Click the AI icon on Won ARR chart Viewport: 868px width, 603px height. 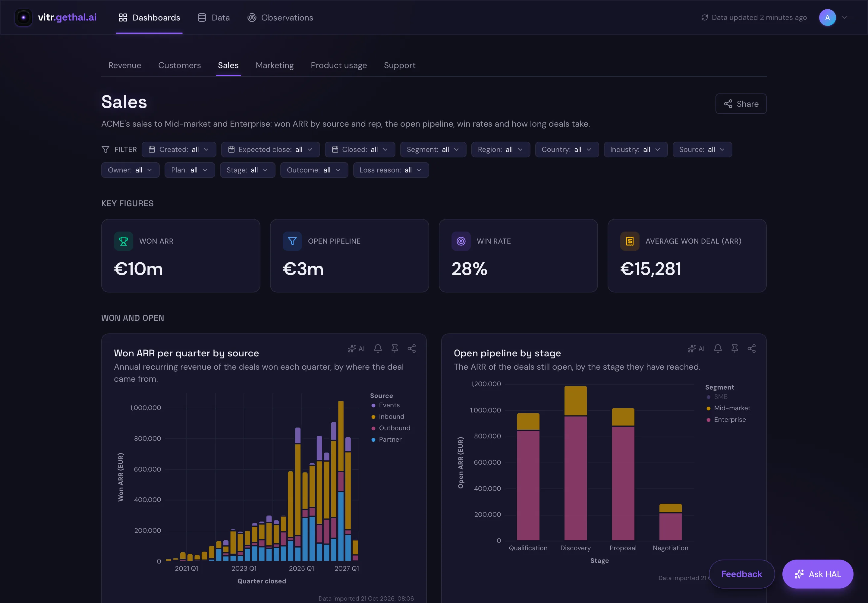[x=356, y=348]
